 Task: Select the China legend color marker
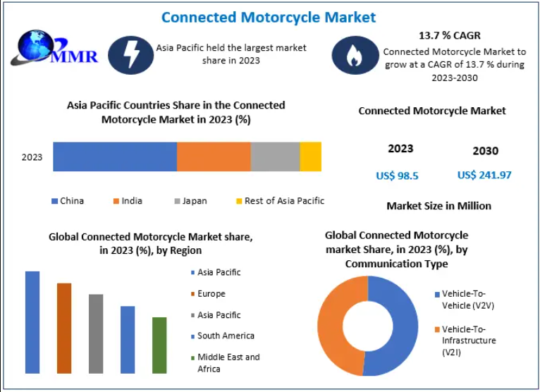54,202
